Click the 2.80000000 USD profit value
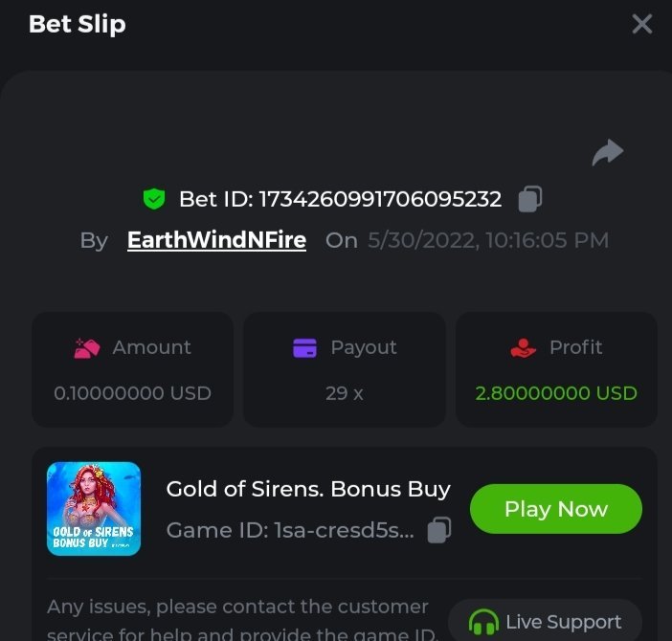The image size is (672, 641). [x=556, y=393]
